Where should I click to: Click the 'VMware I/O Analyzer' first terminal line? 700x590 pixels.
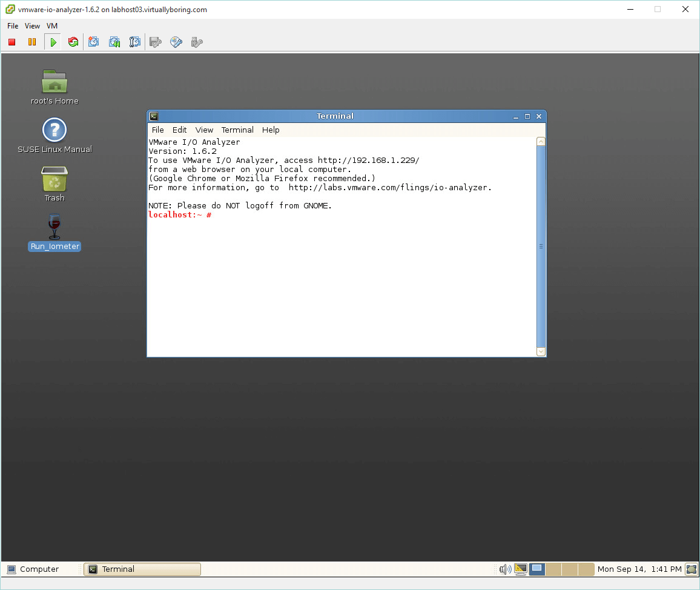(x=194, y=142)
